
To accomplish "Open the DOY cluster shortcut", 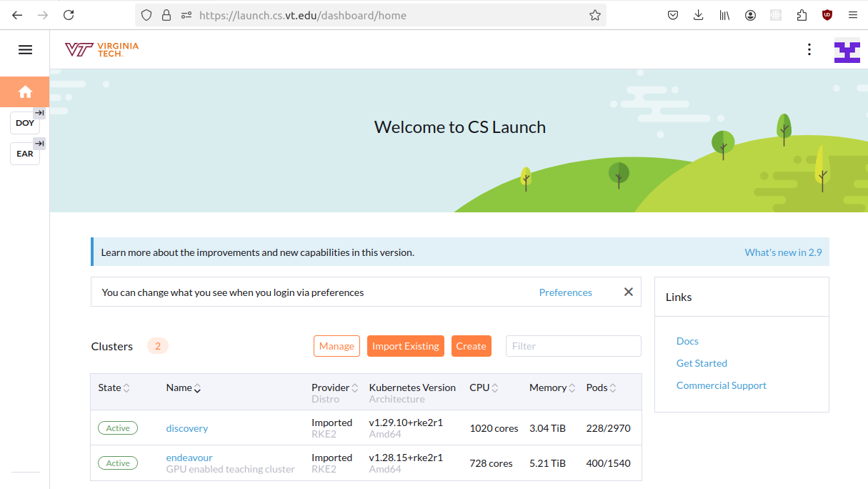I will point(25,123).
